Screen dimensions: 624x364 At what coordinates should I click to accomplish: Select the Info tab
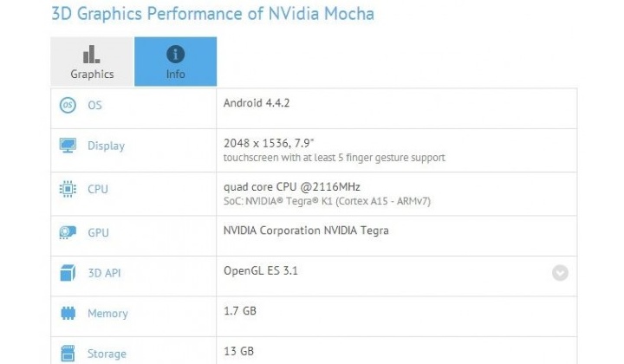[x=176, y=62]
